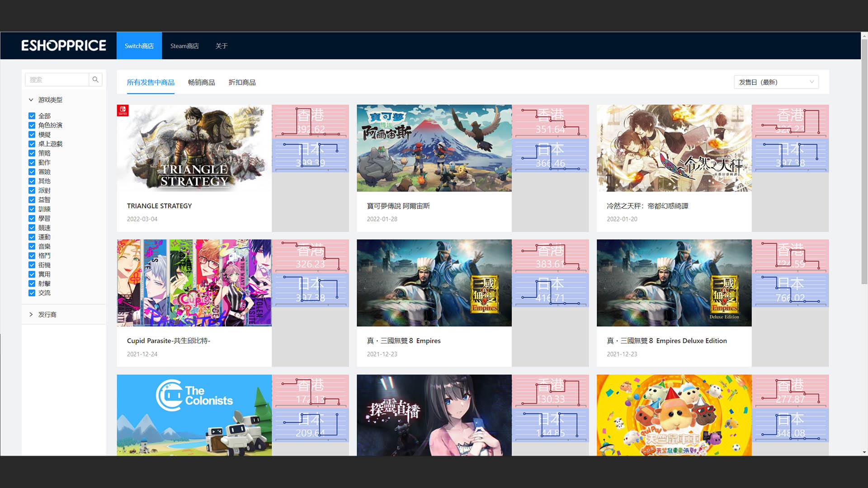Uncheck the 益智 checkbox
Viewport: 868px width, 488px height.
point(32,200)
